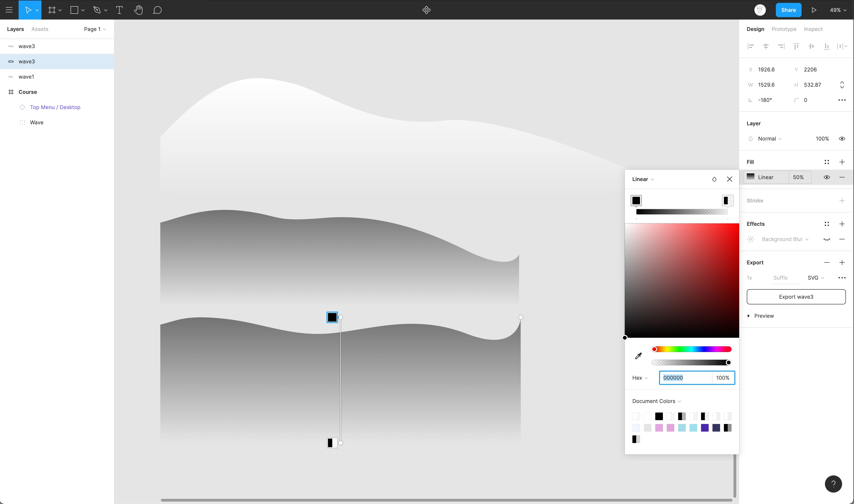Select the Hand tool
Image resolution: width=854 pixels, height=504 pixels.
coord(138,10)
